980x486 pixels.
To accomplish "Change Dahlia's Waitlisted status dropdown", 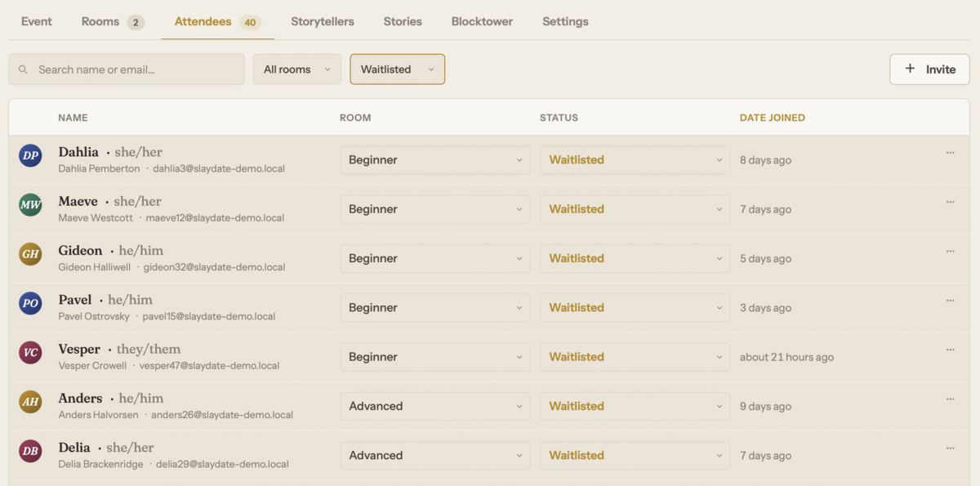I will pos(635,160).
